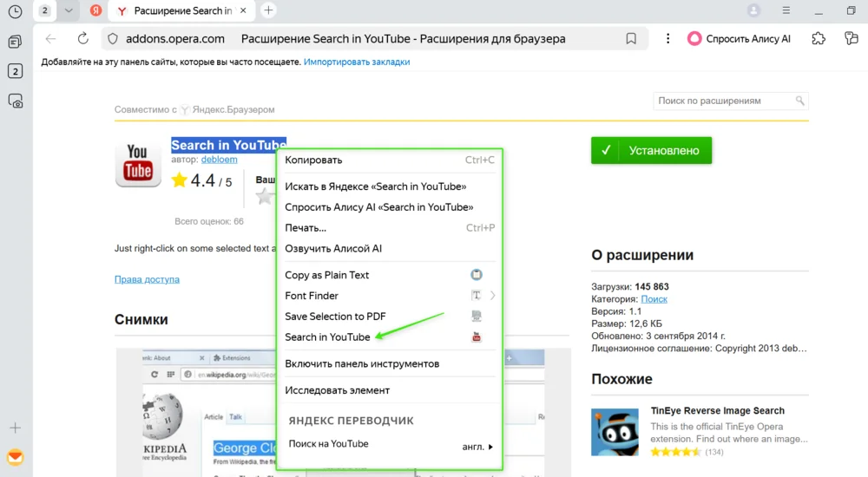Click the YouTube extension logo

click(x=138, y=164)
